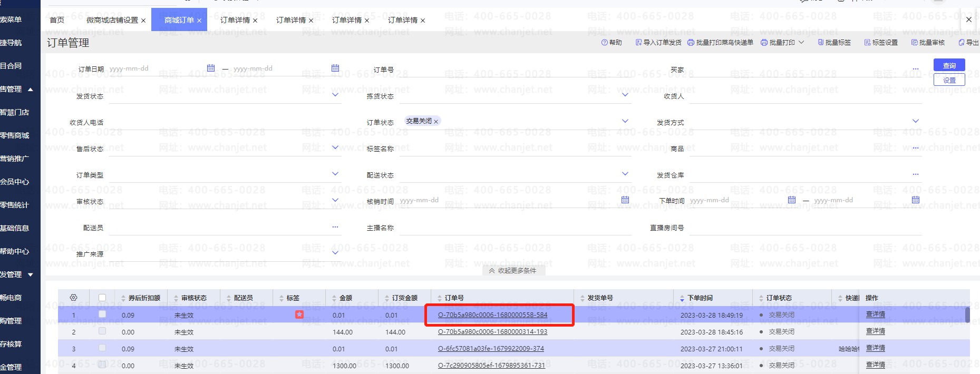This screenshot has height=374, width=980.
Task: Check the row 3 checkbox
Action: click(102, 348)
